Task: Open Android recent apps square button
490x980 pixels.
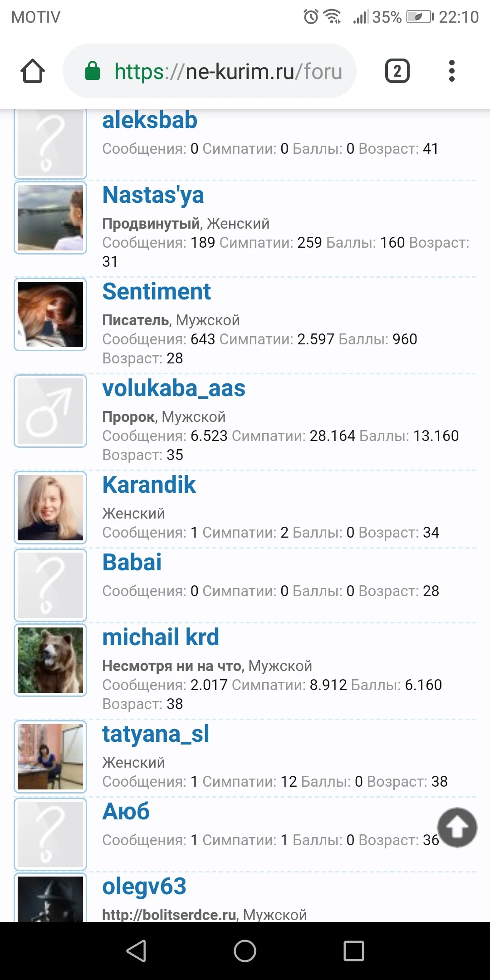Action: click(354, 951)
